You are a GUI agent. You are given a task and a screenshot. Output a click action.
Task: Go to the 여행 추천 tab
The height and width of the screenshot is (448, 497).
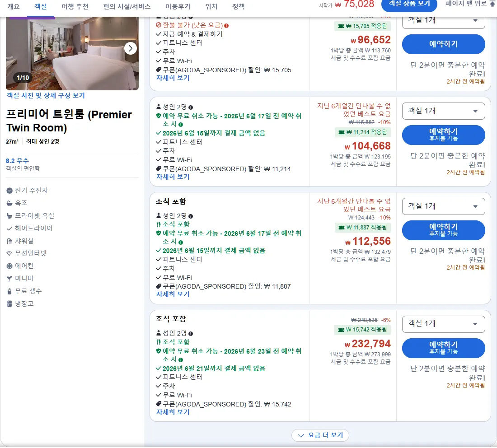[x=75, y=6]
